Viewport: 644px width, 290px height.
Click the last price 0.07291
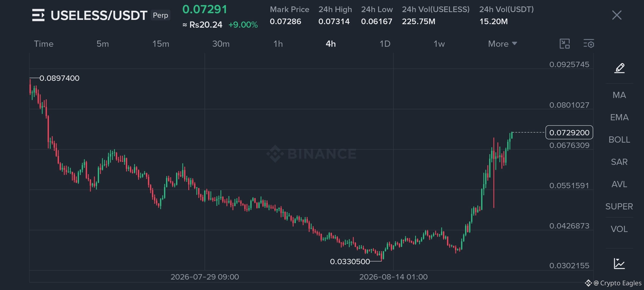point(205,9)
